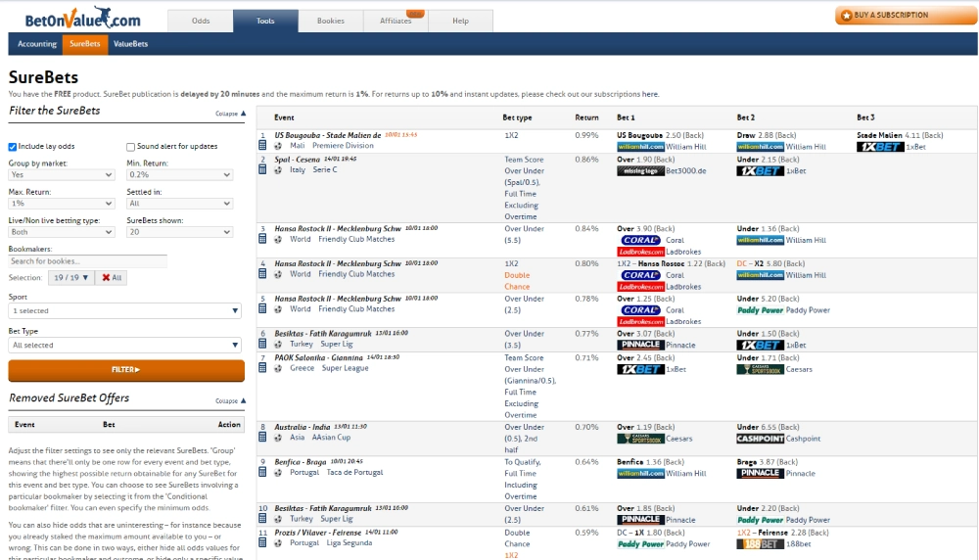Click Cashpoint logo under Under 6.55
Viewport: 979px width, 560px height.
coord(760,439)
